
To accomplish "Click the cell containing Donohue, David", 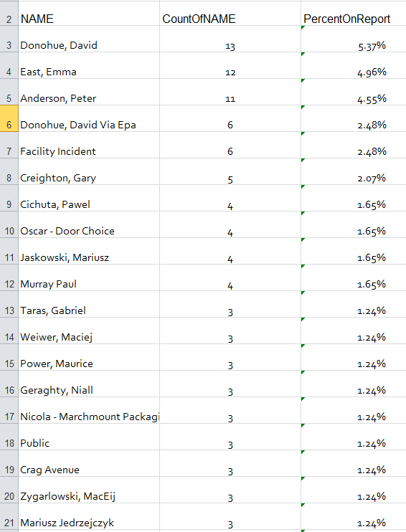I will click(x=89, y=39).
